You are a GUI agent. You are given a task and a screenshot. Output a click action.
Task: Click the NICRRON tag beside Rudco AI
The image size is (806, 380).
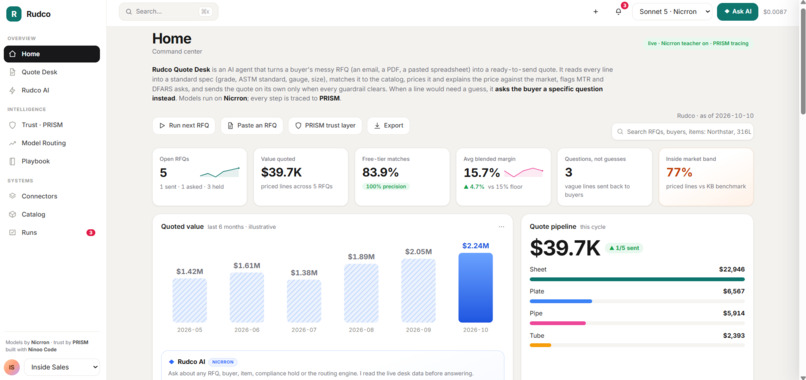(223, 361)
